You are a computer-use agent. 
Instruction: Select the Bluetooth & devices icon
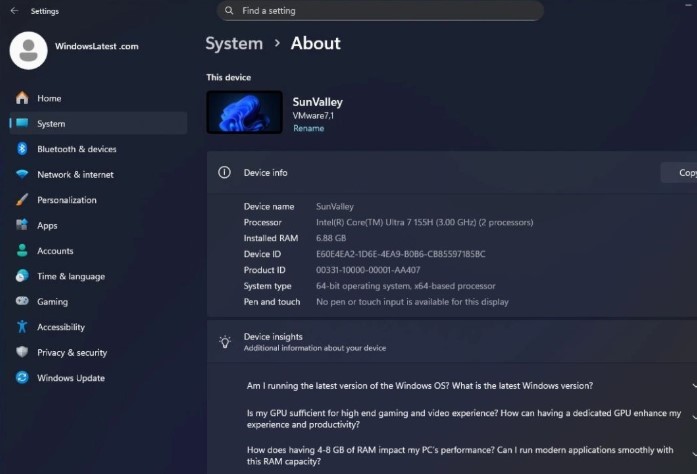(22, 149)
